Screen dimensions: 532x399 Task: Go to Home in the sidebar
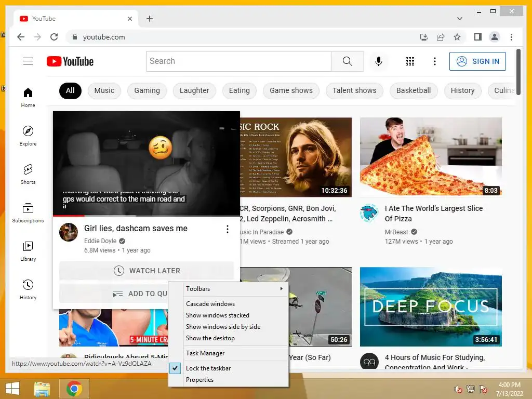point(28,97)
